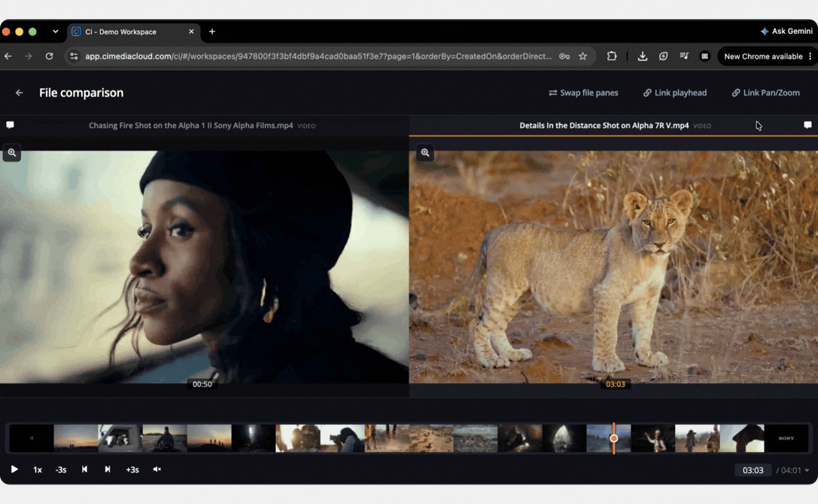Select the Chasing Fire file pane title
This screenshot has width=818, height=504.
tap(191, 126)
